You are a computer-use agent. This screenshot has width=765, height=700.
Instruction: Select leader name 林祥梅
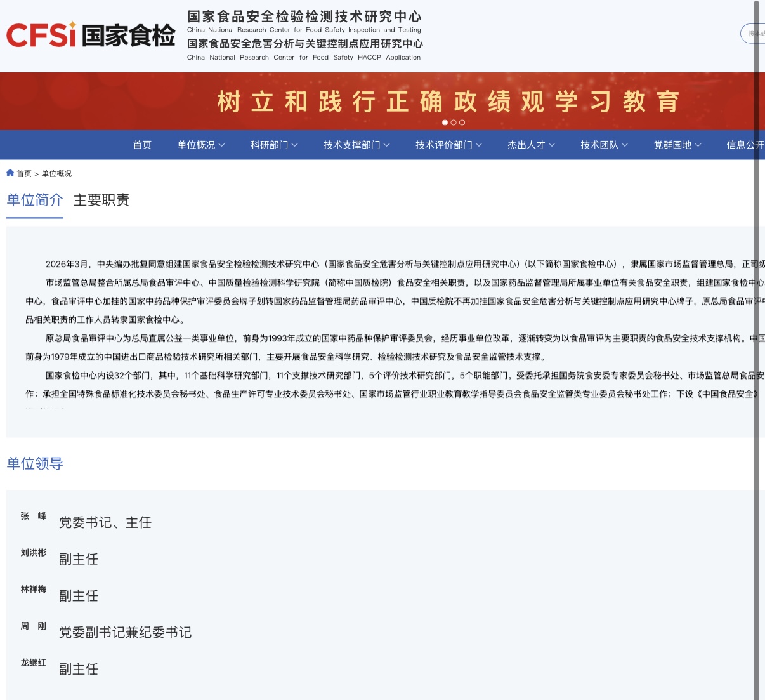(x=34, y=590)
